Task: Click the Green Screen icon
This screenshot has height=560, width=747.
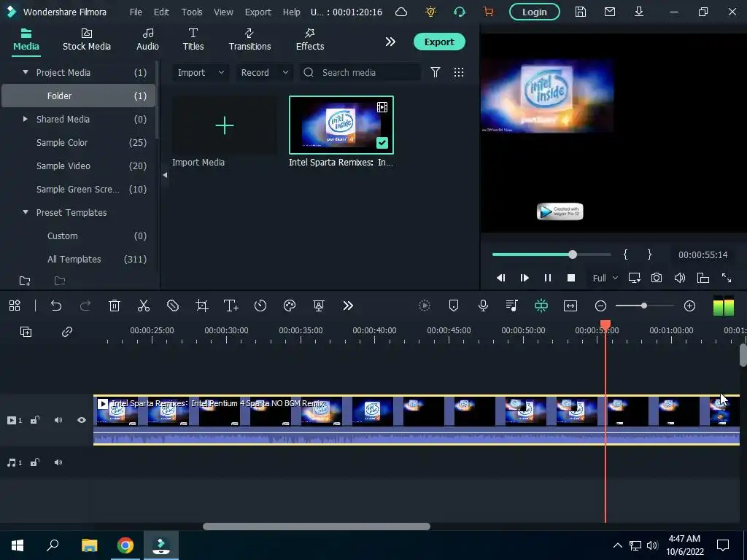Action: 319,306
